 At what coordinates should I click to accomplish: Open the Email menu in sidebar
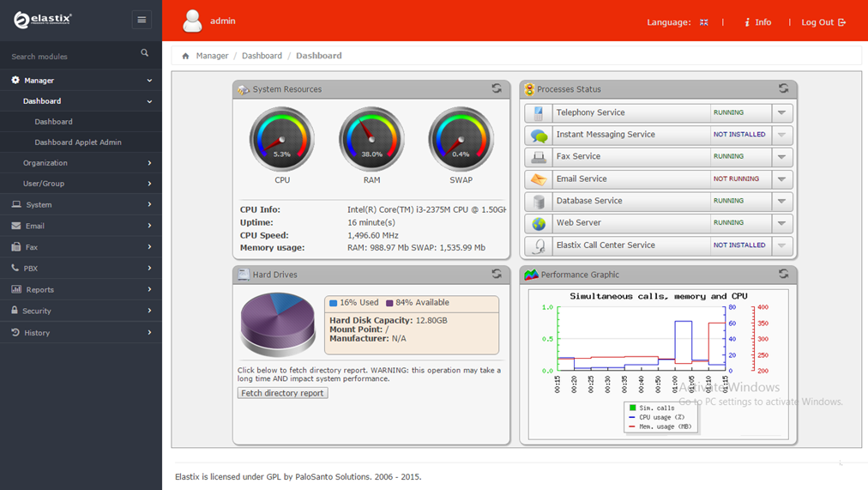81,226
